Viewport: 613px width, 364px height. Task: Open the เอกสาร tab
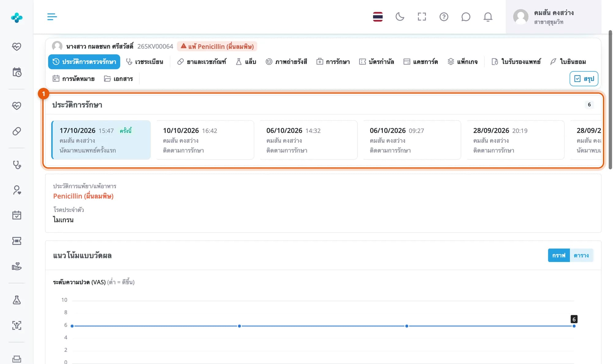pos(118,79)
